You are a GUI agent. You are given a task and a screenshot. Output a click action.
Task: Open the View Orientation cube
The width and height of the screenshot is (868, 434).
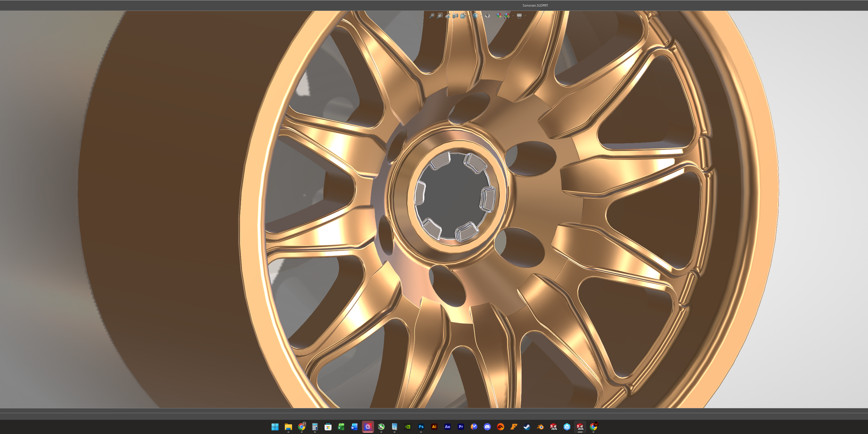click(463, 16)
